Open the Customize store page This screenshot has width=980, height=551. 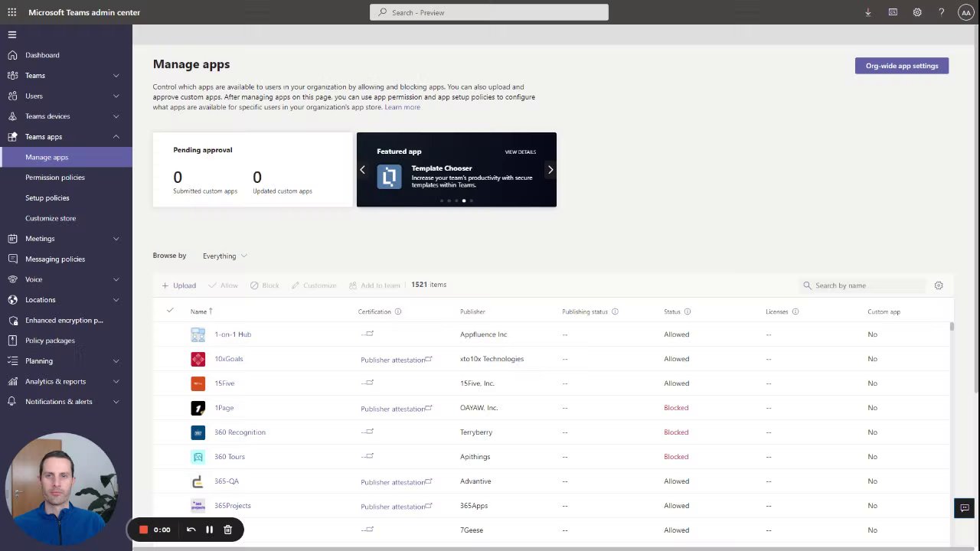51,218
